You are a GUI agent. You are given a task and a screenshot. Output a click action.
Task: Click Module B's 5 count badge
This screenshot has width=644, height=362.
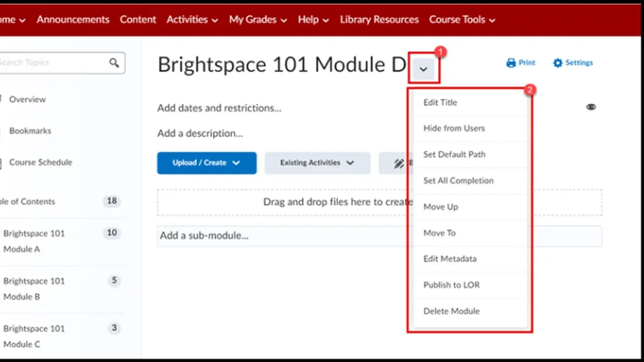114,280
